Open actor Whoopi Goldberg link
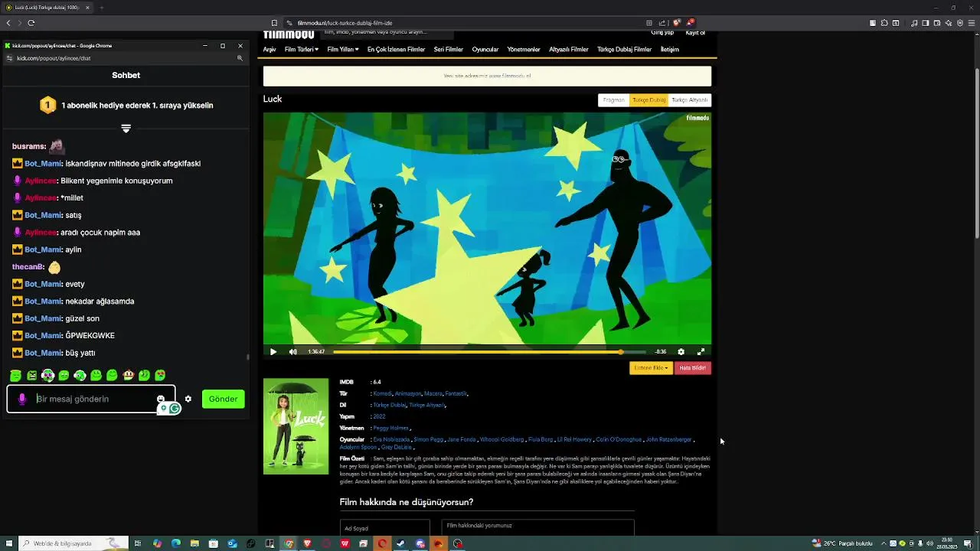Image resolution: width=980 pixels, height=551 pixels. 502,439
